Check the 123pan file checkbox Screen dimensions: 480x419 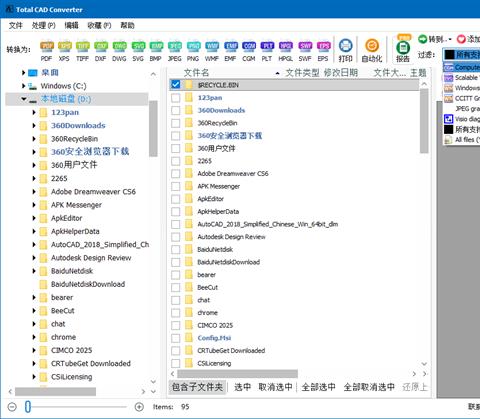[176, 98]
